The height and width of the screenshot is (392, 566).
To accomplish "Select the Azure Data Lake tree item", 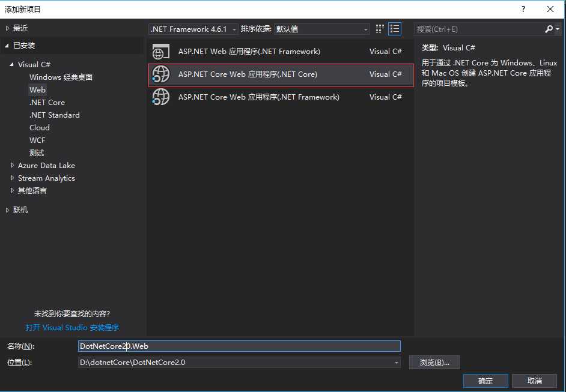I will (x=46, y=165).
